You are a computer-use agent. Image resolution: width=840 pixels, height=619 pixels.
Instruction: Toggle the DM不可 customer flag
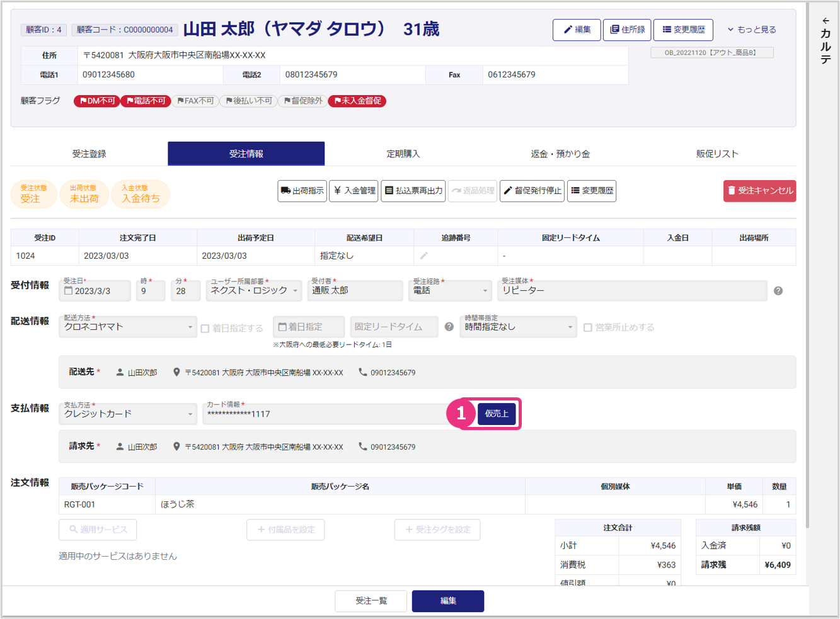(96, 101)
